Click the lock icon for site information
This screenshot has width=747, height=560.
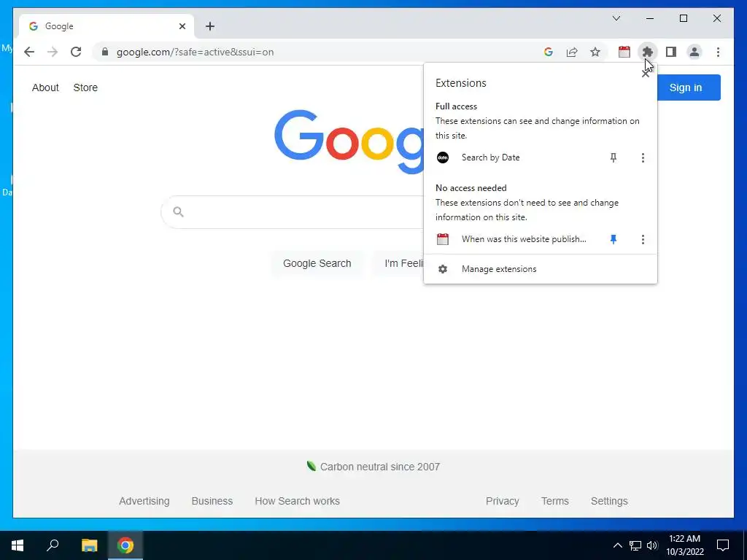coord(105,52)
